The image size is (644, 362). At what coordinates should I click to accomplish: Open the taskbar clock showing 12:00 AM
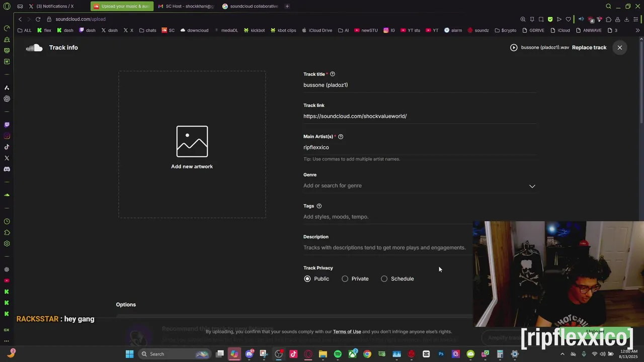click(628, 354)
